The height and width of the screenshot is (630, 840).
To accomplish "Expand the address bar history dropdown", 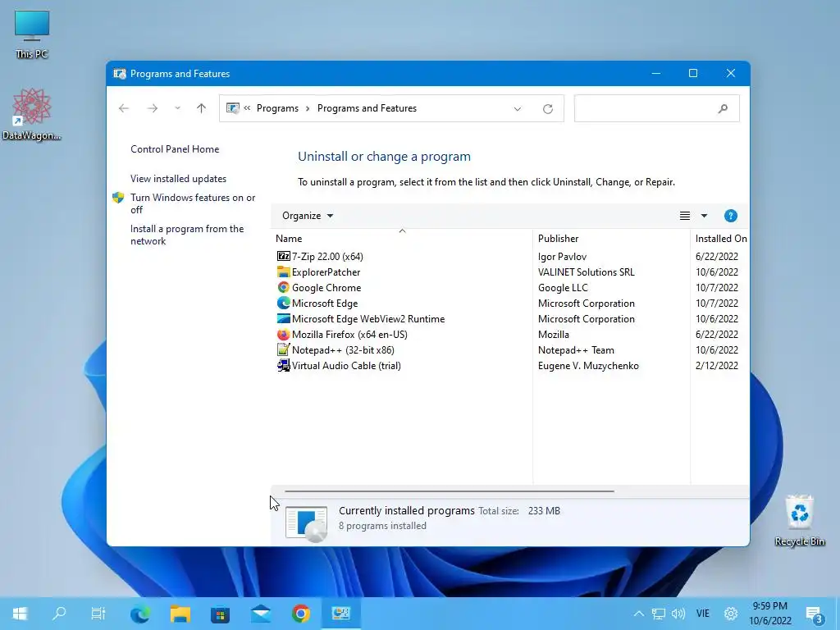I will click(x=518, y=109).
